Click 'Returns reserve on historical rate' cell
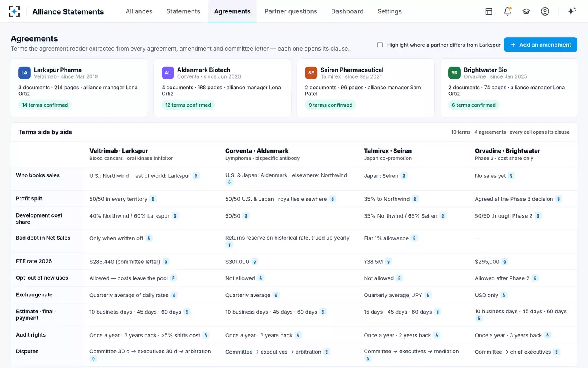 point(287,238)
